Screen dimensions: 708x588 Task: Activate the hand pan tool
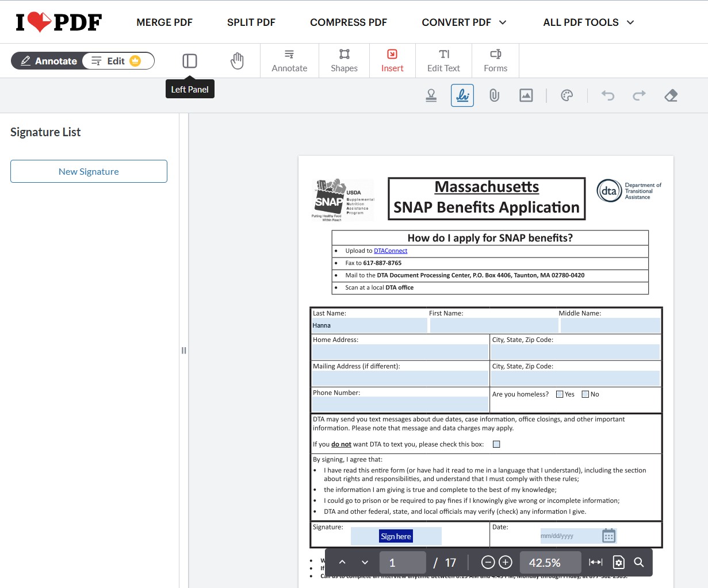pyautogui.click(x=238, y=60)
